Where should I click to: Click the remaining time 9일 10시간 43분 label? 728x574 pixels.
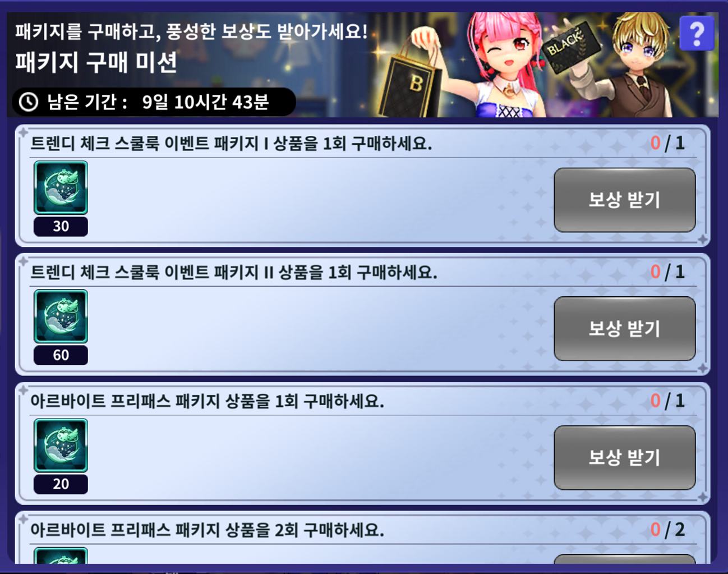(x=205, y=102)
